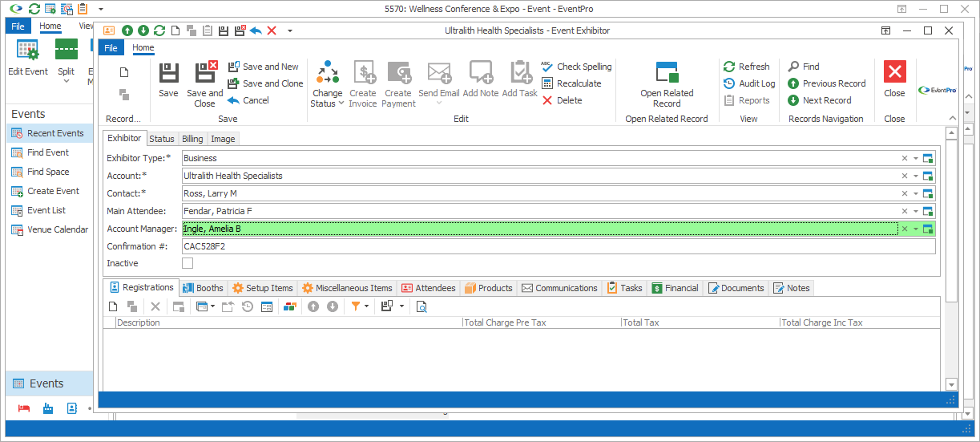
Task: Go to the Next Record
Action: coord(819,100)
